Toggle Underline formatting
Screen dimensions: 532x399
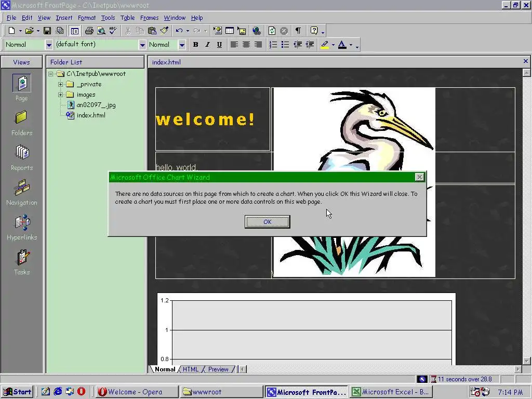tap(220, 45)
